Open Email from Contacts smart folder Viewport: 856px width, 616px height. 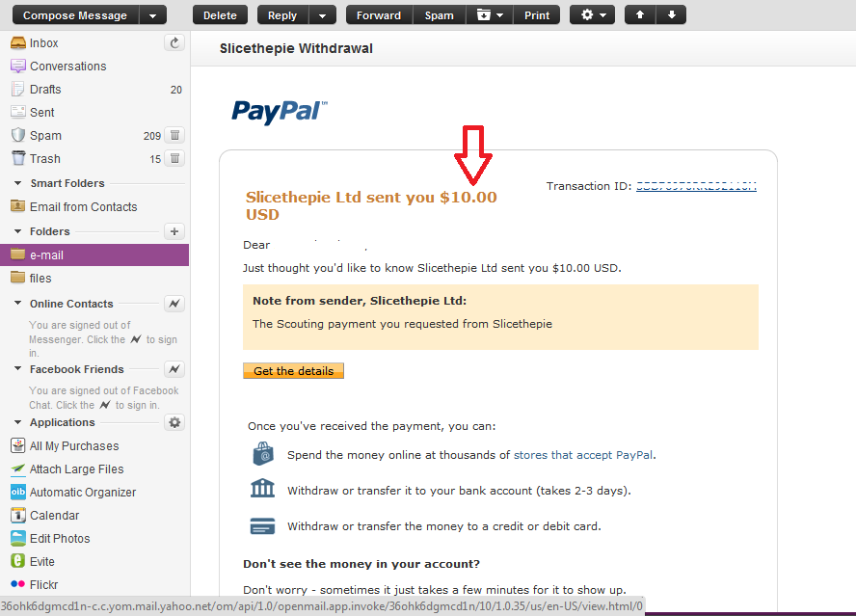(x=84, y=207)
